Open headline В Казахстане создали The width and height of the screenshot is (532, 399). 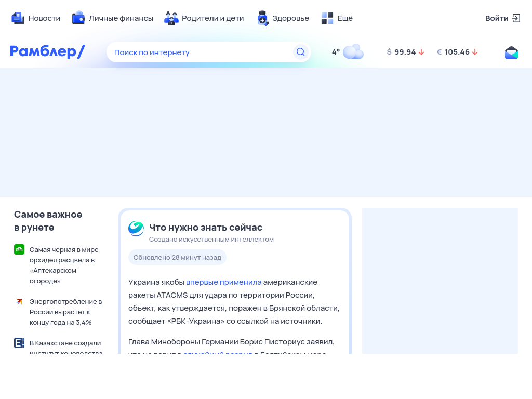point(65,348)
